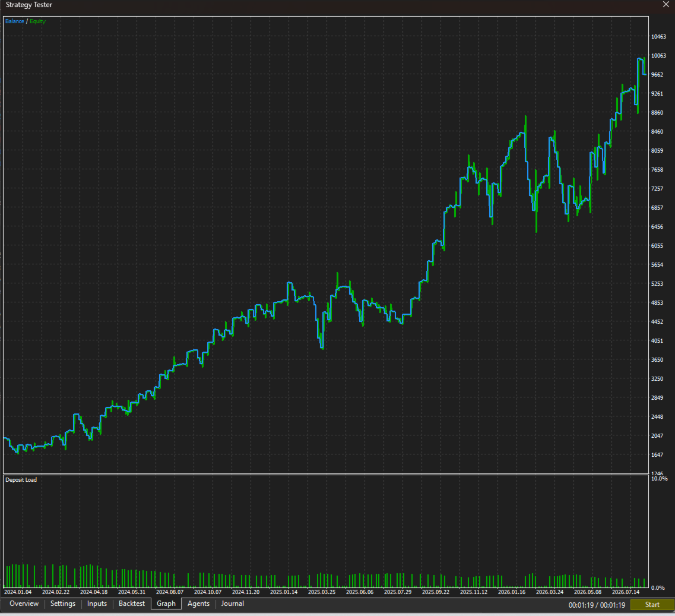Click the Equity legend label
Viewport: 675px width, 616px height.
coord(37,21)
